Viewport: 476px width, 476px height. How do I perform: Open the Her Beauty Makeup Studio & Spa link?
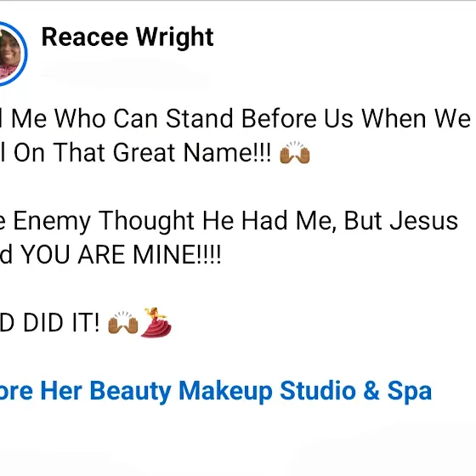click(216, 391)
